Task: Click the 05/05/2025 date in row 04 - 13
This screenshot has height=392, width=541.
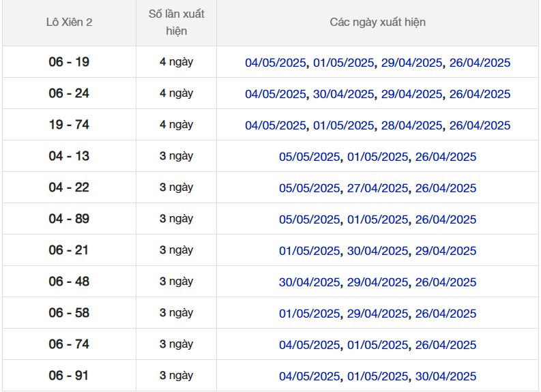Action: 309,157
